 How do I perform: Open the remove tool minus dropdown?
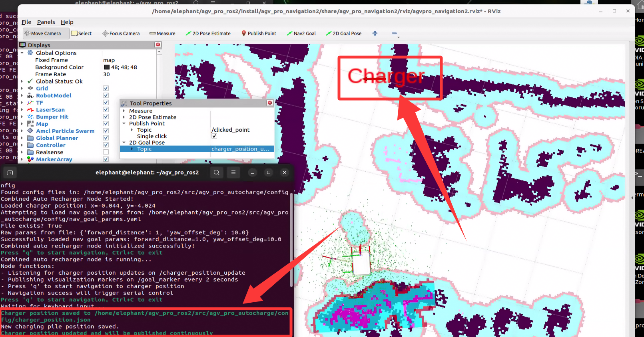click(x=395, y=34)
